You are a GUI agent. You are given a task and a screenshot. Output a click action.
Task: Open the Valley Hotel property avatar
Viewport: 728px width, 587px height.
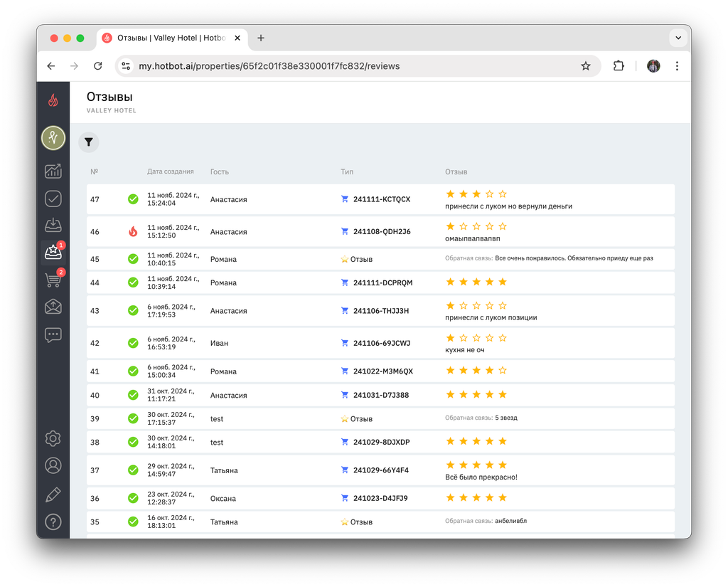[x=53, y=138]
